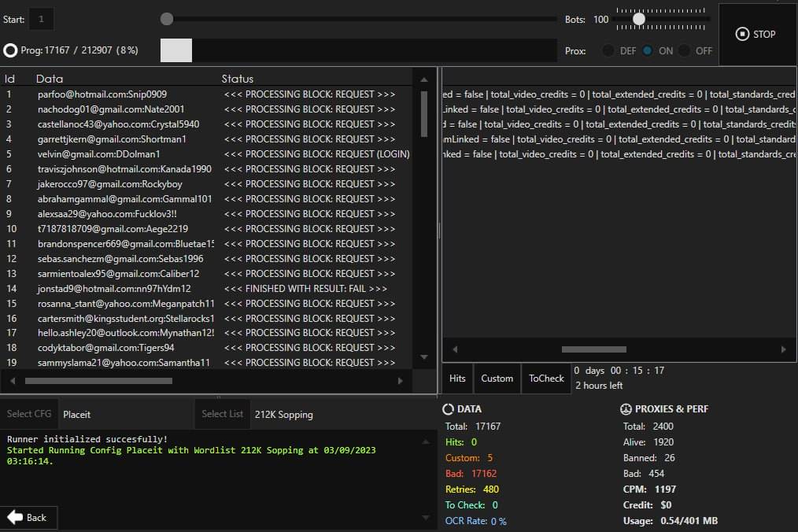Viewport: 798px width, 532px height.
Task: Click the Bots count slider handle
Action: pos(639,19)
